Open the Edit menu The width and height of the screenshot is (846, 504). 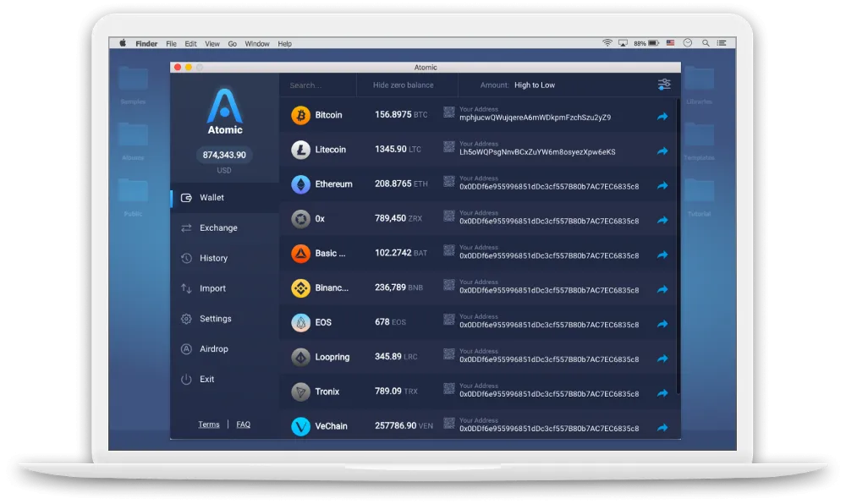tap(190, 44)
